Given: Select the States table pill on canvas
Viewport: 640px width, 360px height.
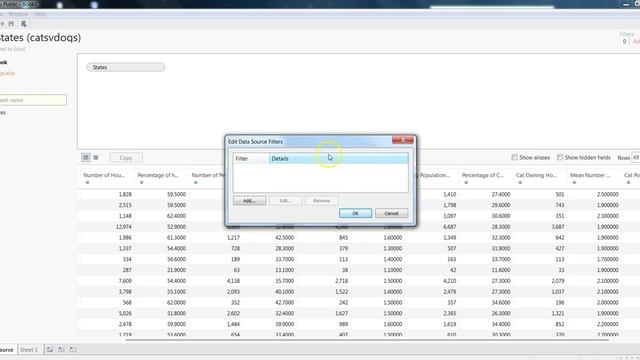Looking at the screenshot, I should pyautogui.click(x=126, y=67).
